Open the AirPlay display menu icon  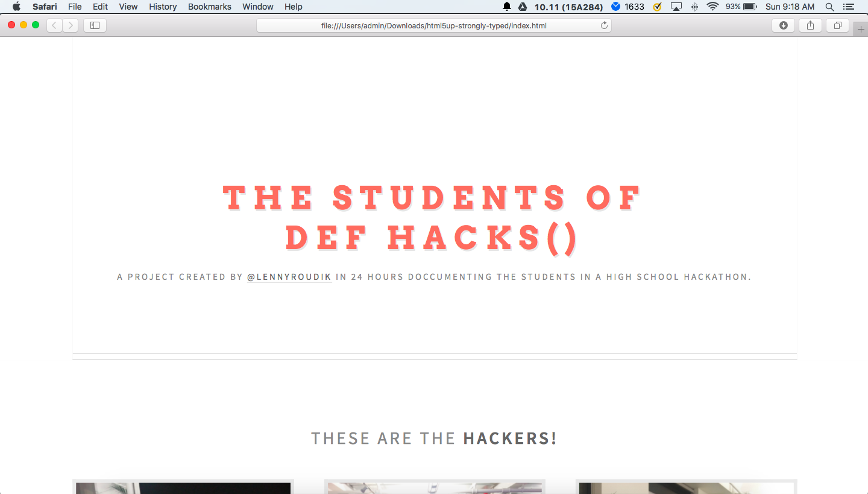676,7
